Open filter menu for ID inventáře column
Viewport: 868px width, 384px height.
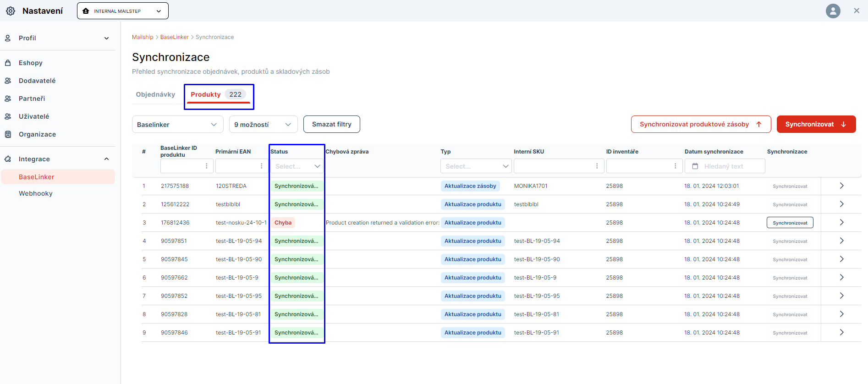click(675, 166)
